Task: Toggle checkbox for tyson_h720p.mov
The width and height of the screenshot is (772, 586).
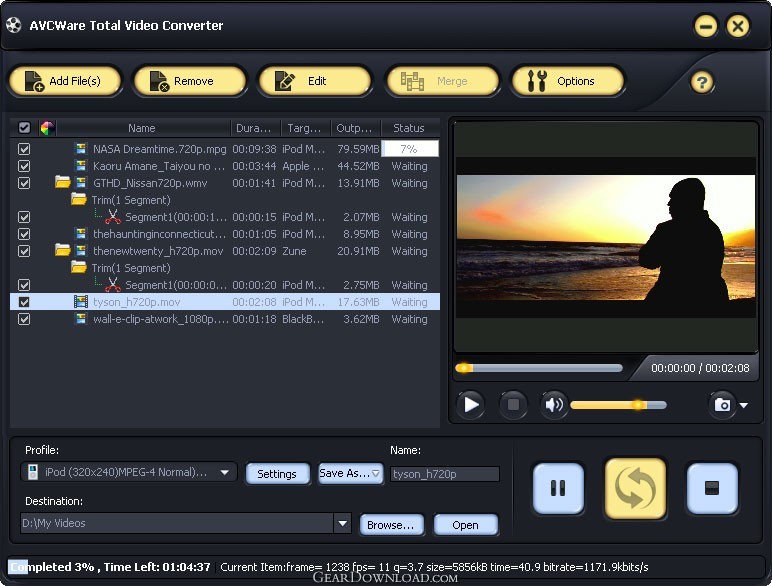Action: [x=24, y=302]
